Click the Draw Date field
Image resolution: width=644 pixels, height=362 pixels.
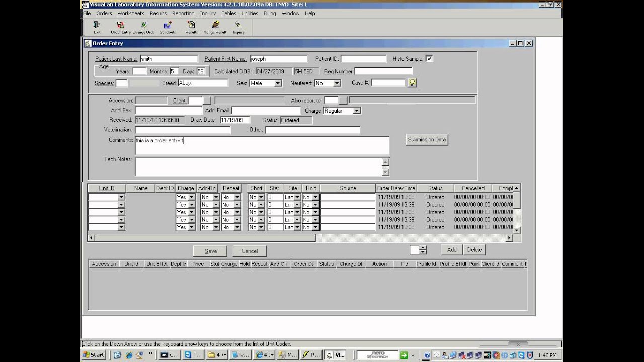pos(235,120)
